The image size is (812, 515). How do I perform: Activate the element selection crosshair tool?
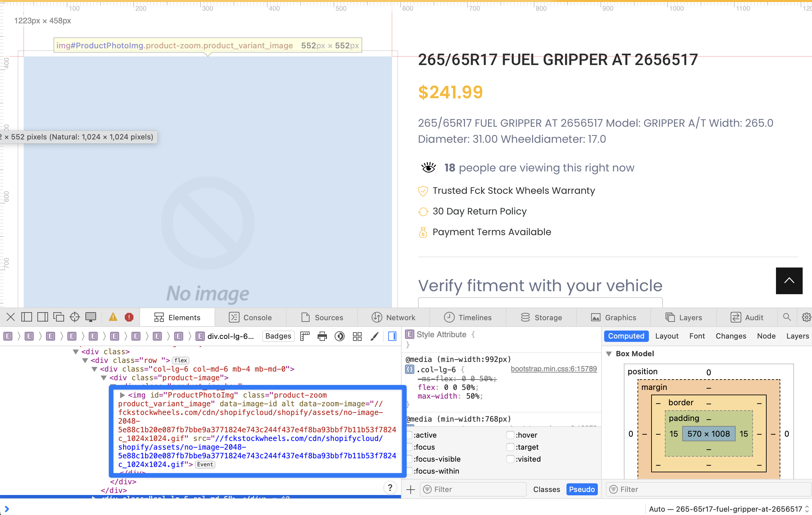pos(74,317)
